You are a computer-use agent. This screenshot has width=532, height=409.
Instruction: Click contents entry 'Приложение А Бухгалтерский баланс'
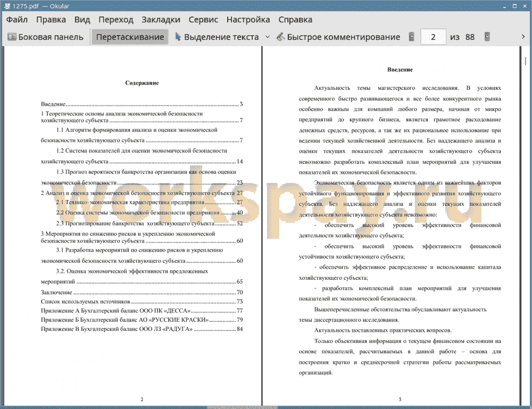tap(142, 311)
